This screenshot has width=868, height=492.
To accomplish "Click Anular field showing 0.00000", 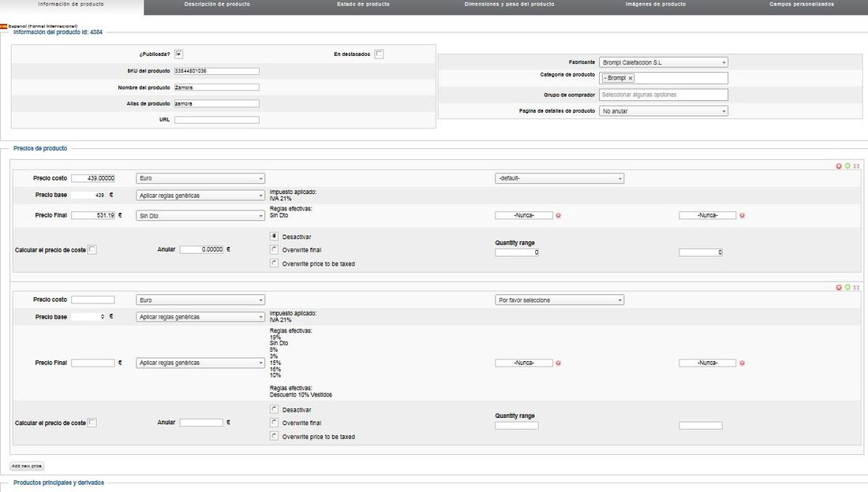I will pyautogui.click(x=201, y=250).
